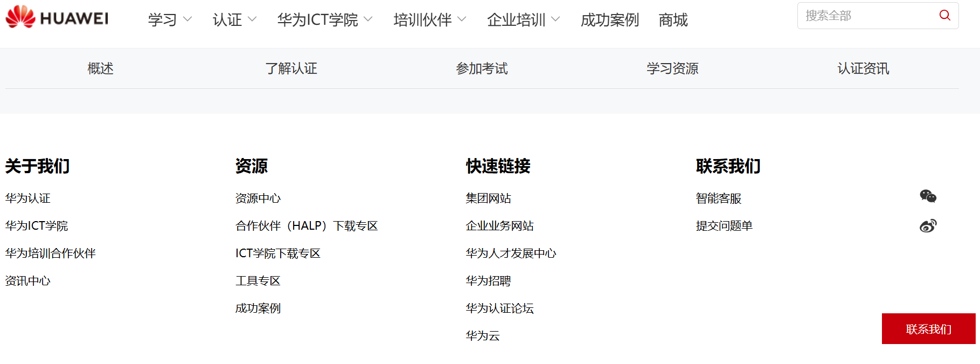Focus the 搜索全部 search field
The width and height of the screenshot is (980, 364).
click(867, 16)
